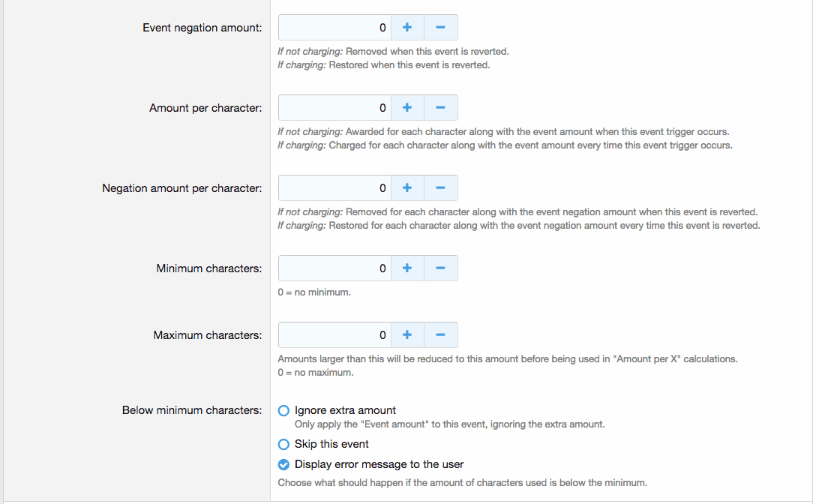Click into Amount per character input
Viewport: 813px width, 504px height.
pyautogui.click(x=334, y=108)
